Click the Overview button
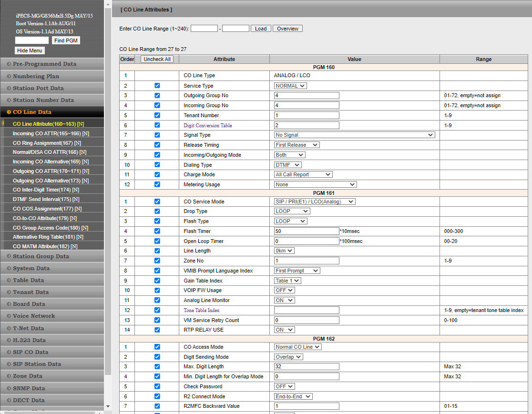The image size is (532, 414). click(x=287, y=29)
